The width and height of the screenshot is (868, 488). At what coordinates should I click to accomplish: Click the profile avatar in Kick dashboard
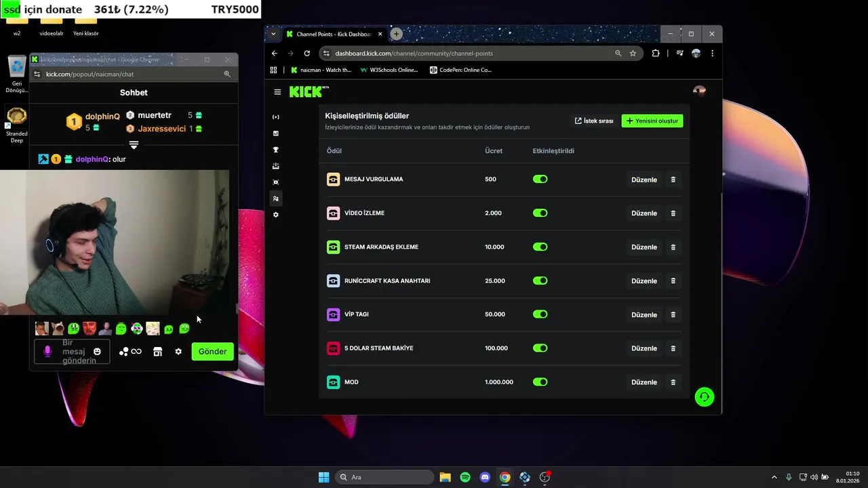pyautogui.click(x=699, y=91)
